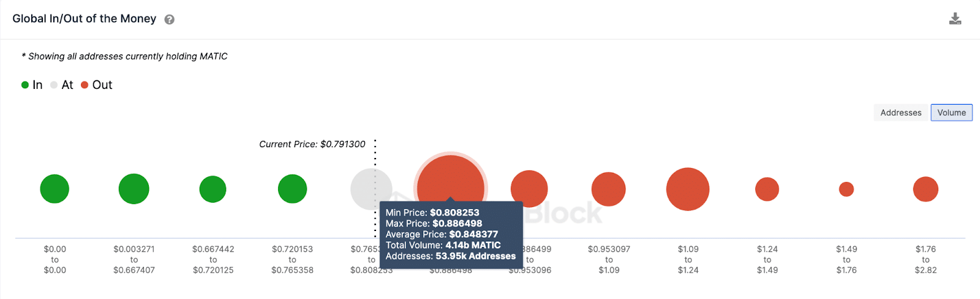Click the gray At-the-money bubble

point(371,189)
